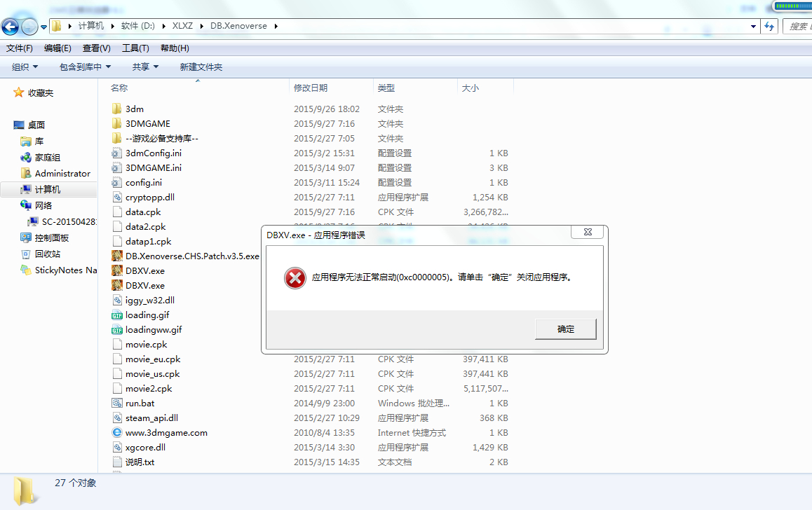Select the 3DMGAME folder icon
The height and width of the screenshot is (510, 812).
click(117, 123)
